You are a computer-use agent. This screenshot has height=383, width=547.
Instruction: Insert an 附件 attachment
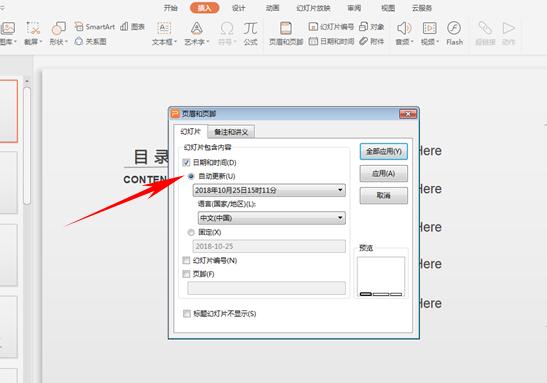[372, 41]
